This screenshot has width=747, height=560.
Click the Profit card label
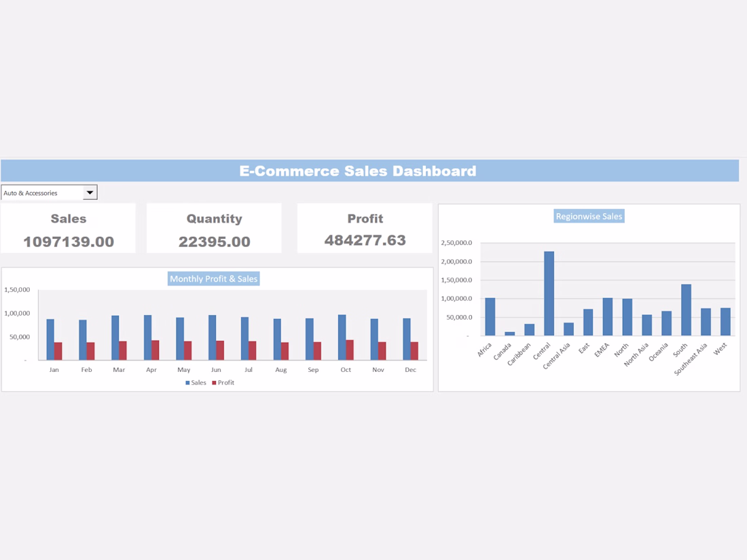tap(365, 219)
